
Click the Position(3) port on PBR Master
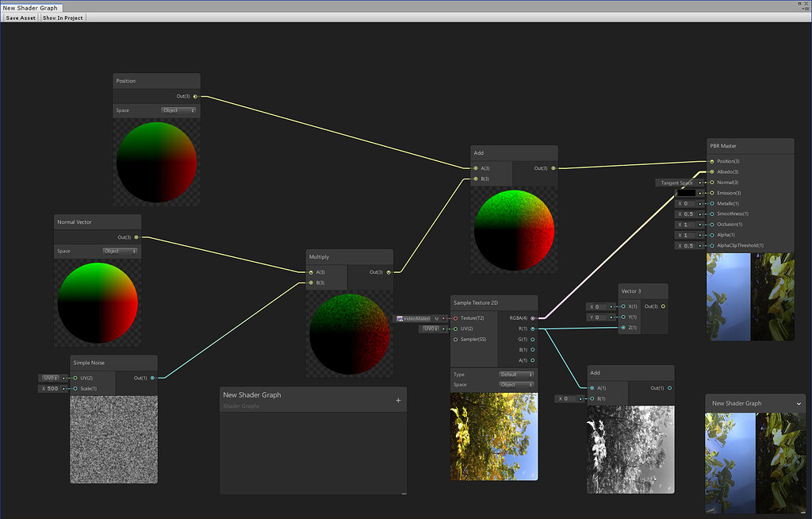click(x=712, y=161)
